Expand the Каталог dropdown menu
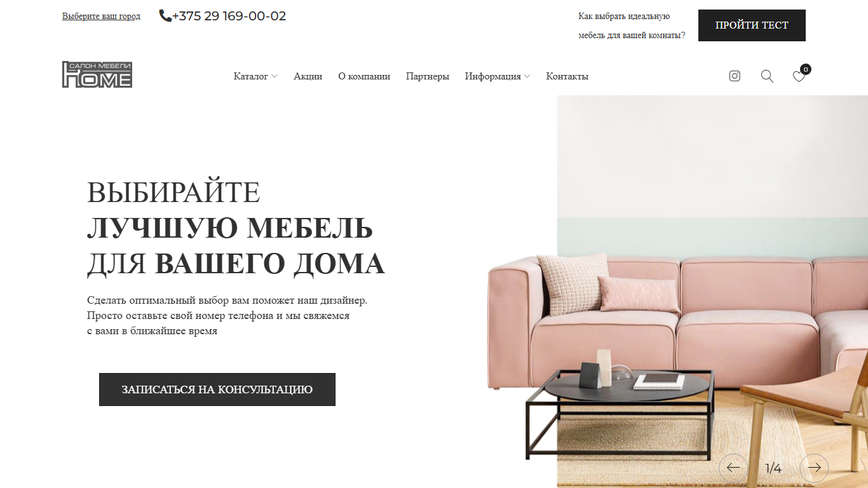 coord(255,76)
